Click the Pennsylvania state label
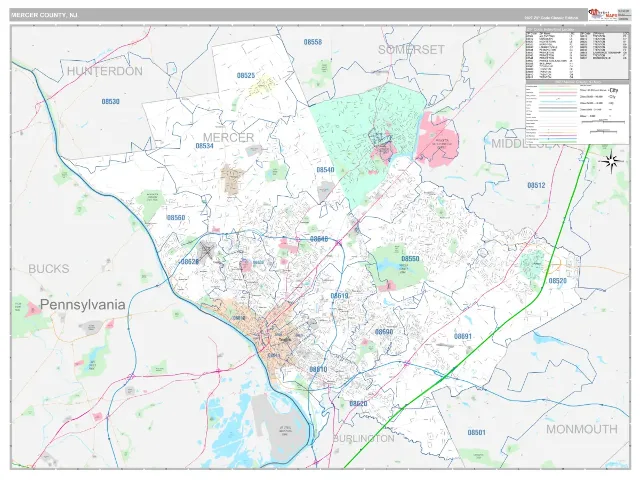This screenshot has height=480, width=640. coord(82,304)
